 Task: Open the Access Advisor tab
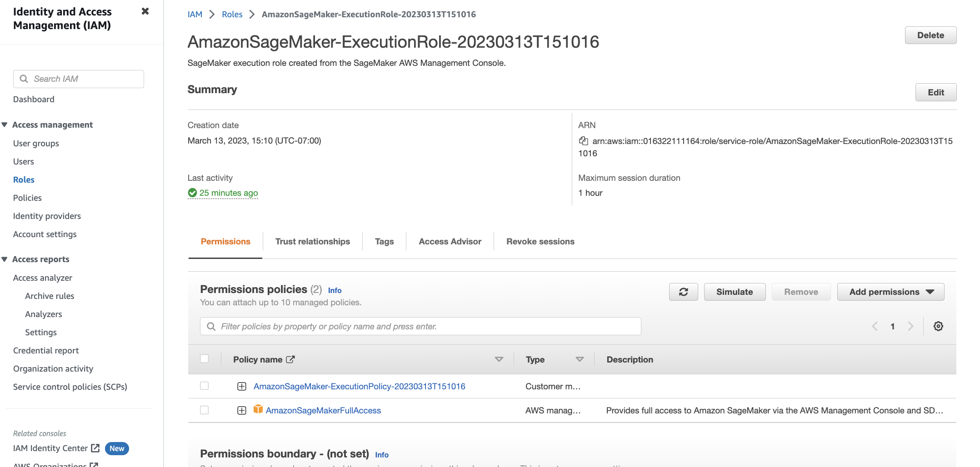click(450, 242)
